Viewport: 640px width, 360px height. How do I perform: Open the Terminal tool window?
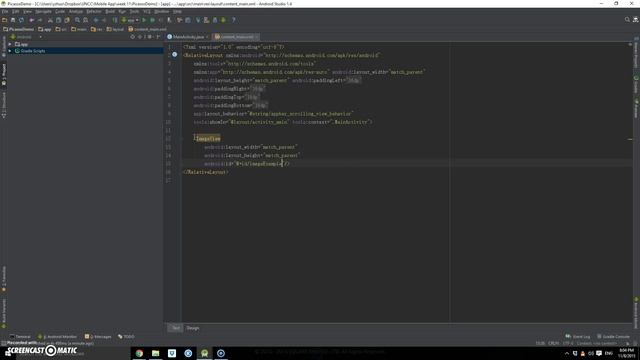pos(20,337)
